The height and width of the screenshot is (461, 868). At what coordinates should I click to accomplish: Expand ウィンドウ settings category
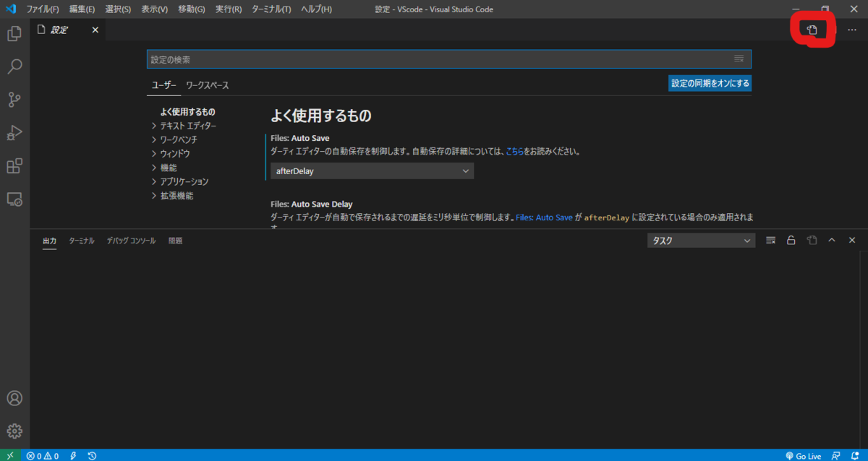click(x=171, y=153)
